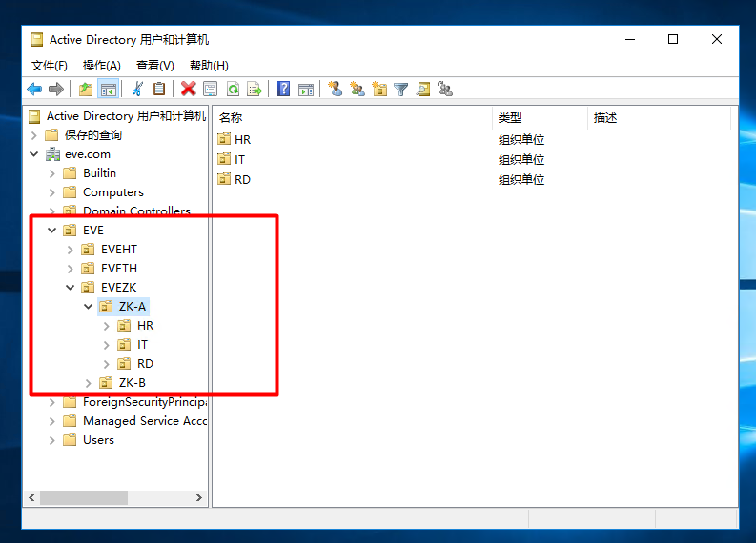Expand the RD node in tree

tap(107, 364)
